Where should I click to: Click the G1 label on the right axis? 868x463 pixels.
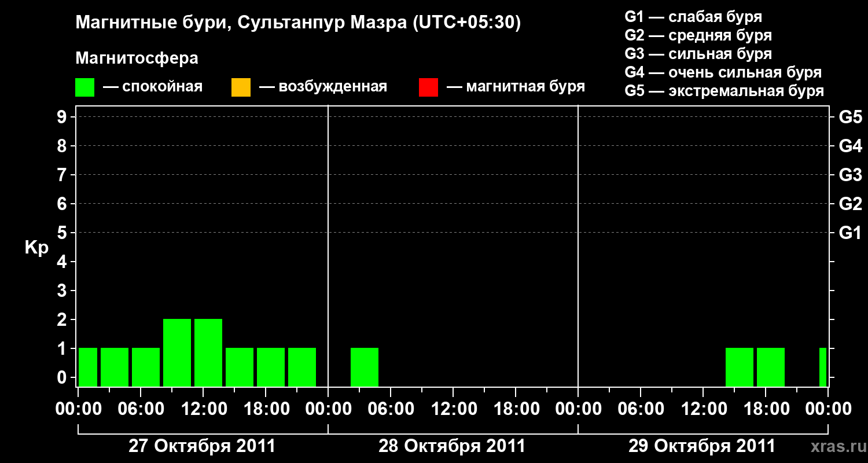[x=850, y=233]
